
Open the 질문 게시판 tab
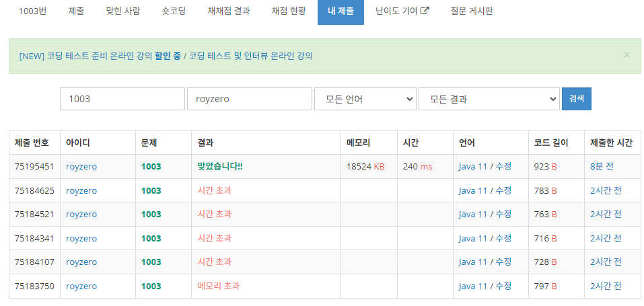[x=472, y=11]
